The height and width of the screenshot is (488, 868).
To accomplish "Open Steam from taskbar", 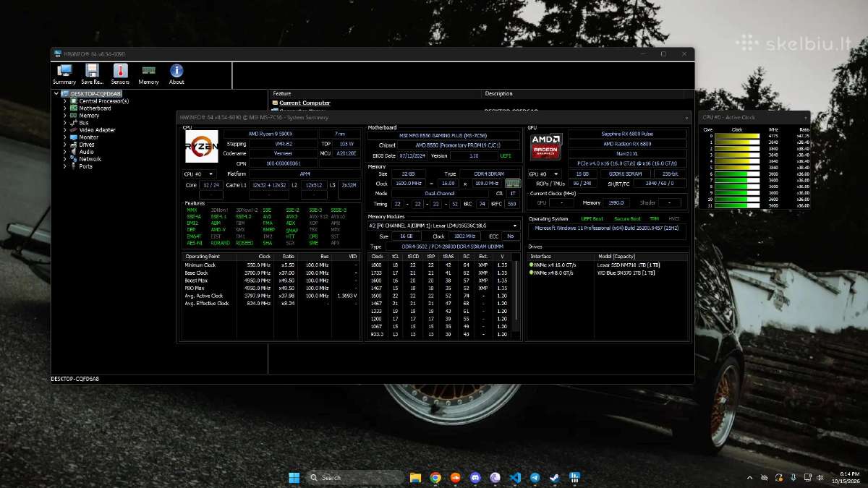I will (x=554, y=477).
